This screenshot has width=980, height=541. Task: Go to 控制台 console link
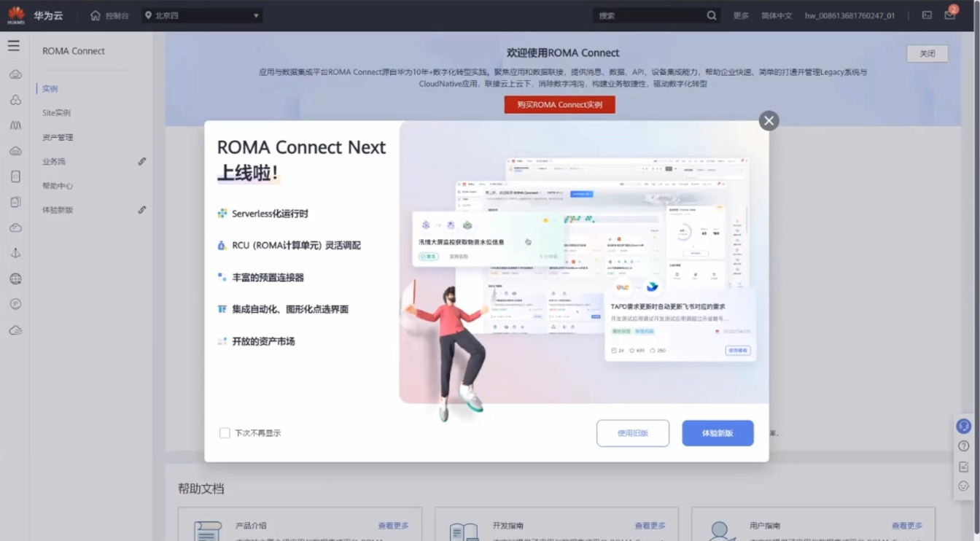(x=117, y=15)
